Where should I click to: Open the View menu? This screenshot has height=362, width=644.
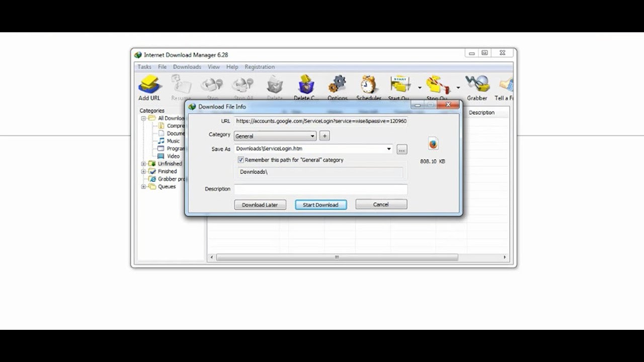214,67
